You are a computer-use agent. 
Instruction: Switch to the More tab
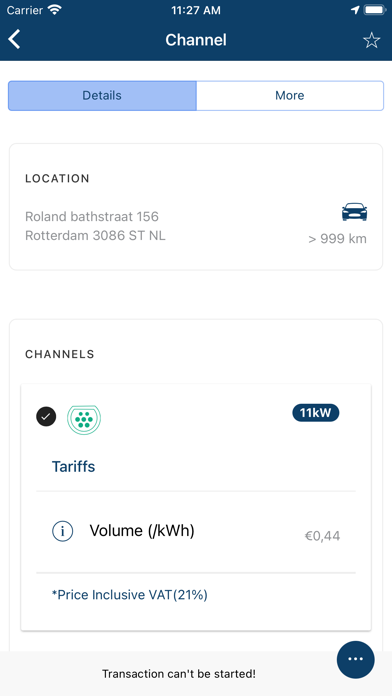coord(290,95)
